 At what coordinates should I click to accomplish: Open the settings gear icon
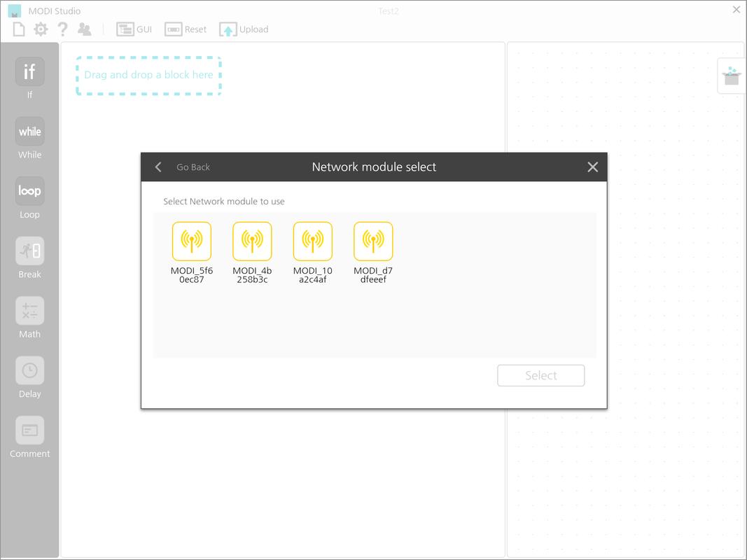(x=41, y=29)
